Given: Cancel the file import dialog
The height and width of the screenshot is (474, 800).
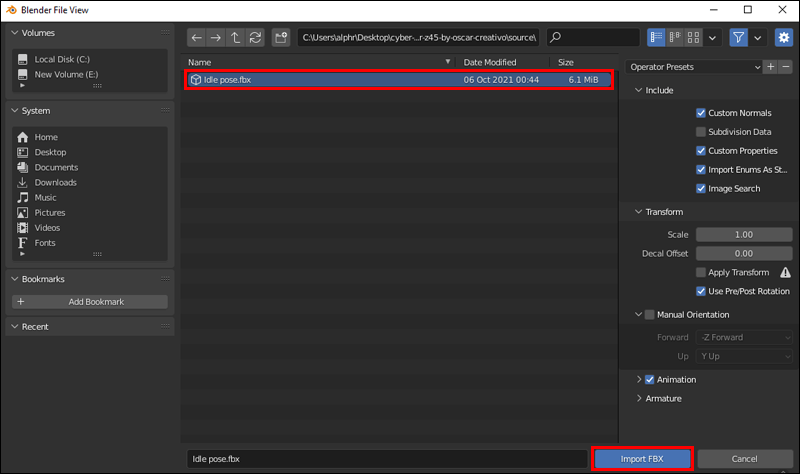Looking at the screenshot, I should [744, 459].
